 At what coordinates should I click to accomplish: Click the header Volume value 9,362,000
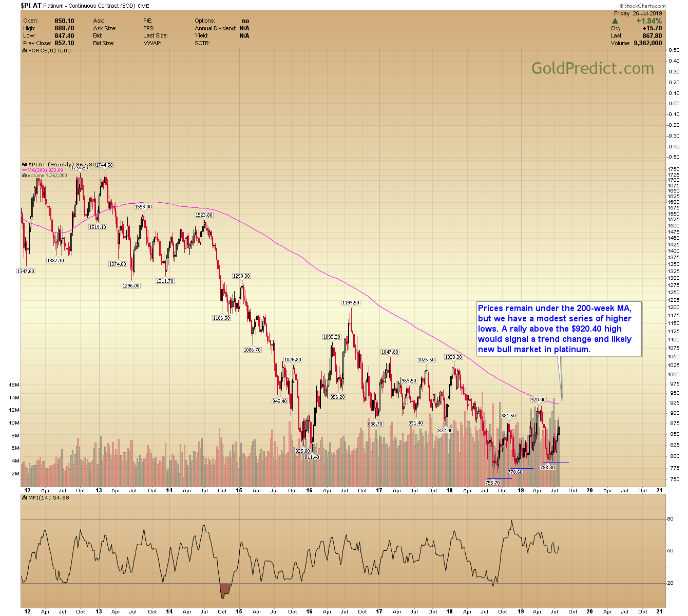(x=648, y=43)
